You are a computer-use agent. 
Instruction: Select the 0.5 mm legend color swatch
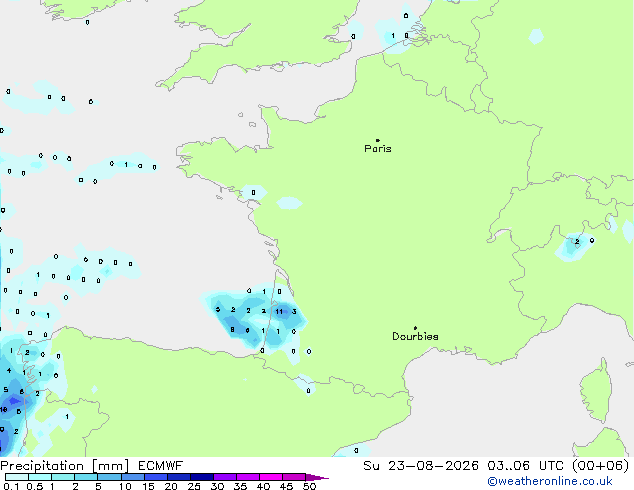(40, 477)
